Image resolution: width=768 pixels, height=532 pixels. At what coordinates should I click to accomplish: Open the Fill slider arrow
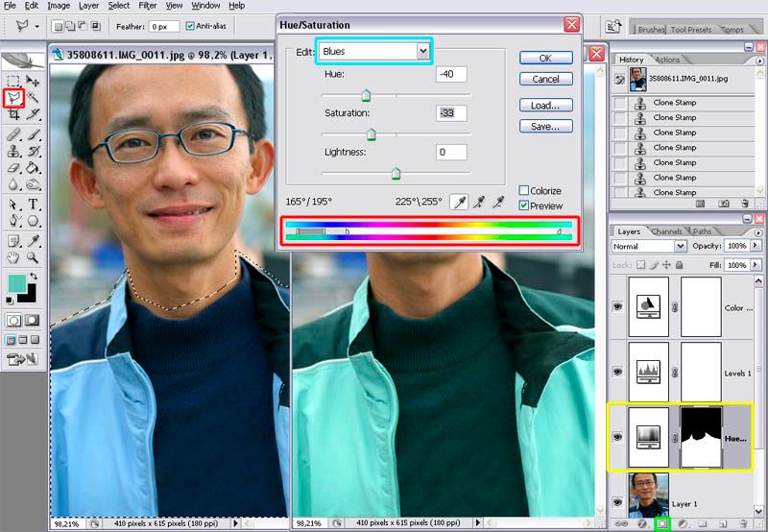pos(756,265)
